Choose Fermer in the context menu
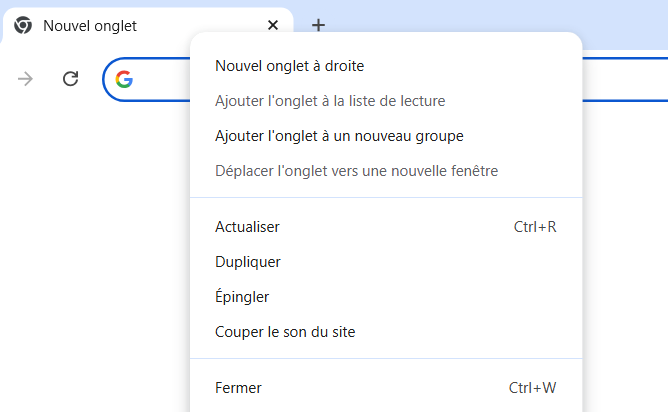668x412 pixels. (x=238, y=388)
